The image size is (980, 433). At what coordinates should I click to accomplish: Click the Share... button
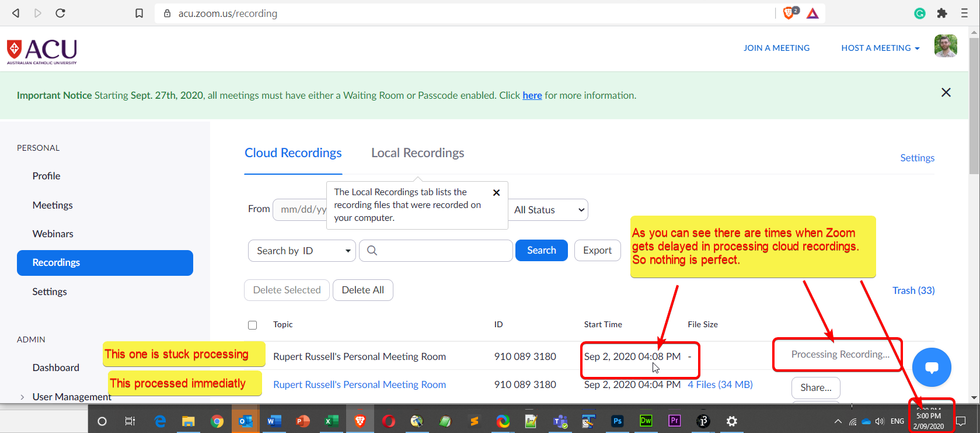[x=816, y=387]
